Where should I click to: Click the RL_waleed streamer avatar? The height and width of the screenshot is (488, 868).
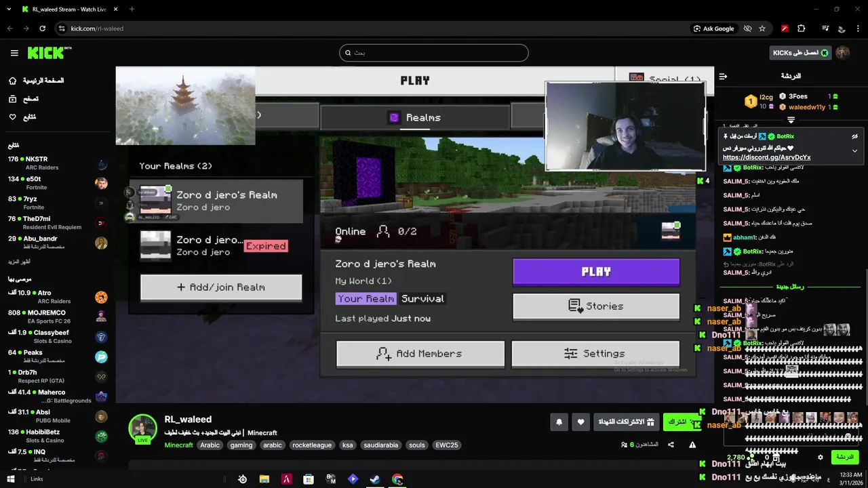143,428
